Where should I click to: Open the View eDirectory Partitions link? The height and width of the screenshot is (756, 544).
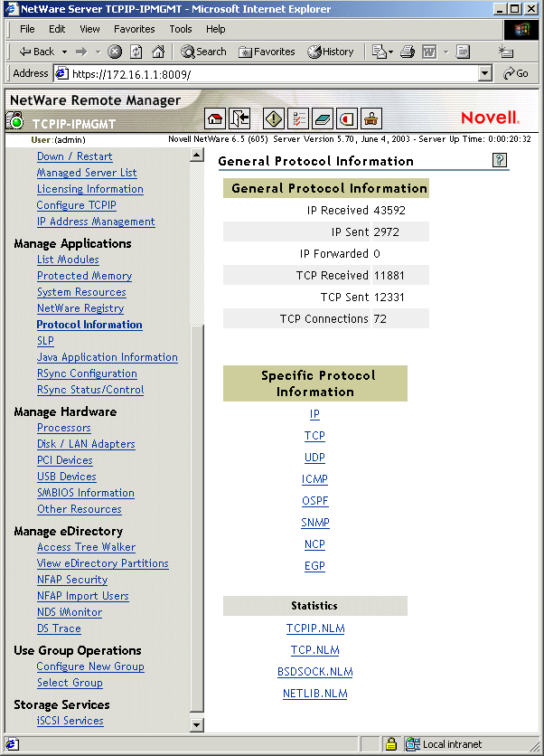coord(103,563)
